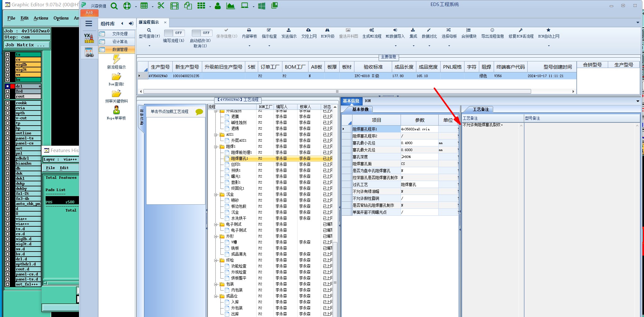Select the green scissors icon

[x=161, y=6]
